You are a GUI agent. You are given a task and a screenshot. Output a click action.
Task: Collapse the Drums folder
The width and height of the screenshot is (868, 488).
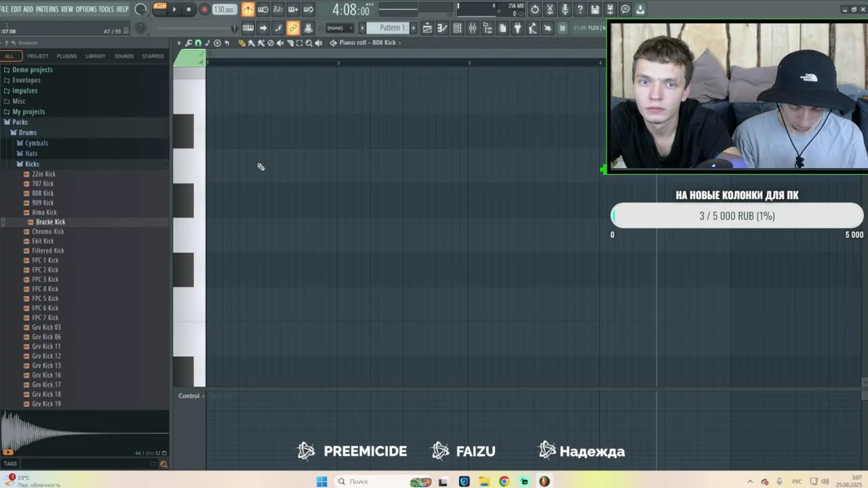(x=27, y=133)
